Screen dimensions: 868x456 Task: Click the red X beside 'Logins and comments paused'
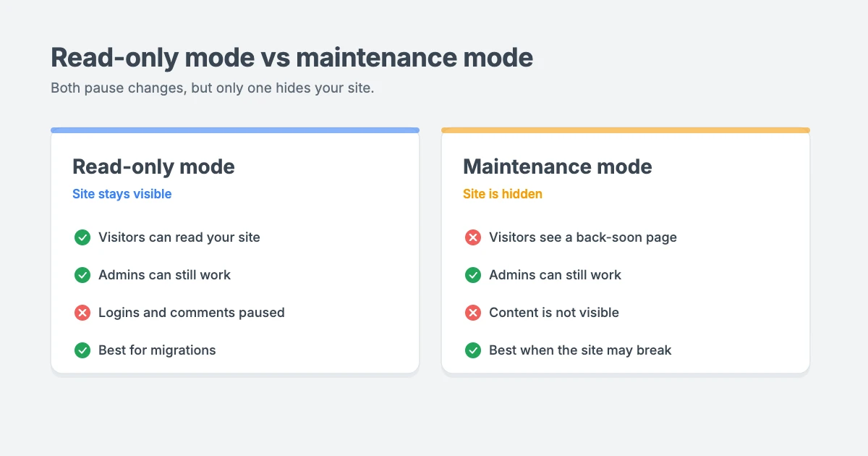point(82,313)
